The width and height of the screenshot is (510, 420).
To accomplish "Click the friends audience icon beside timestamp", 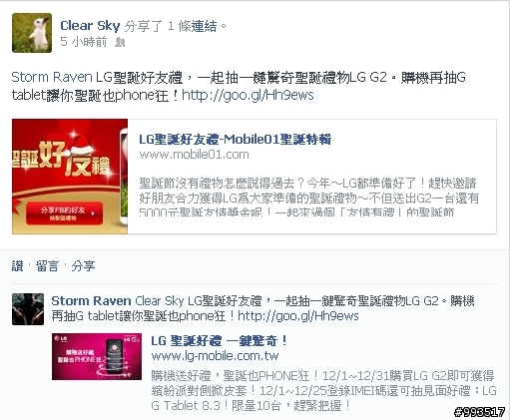I will (x=120, y=42).
